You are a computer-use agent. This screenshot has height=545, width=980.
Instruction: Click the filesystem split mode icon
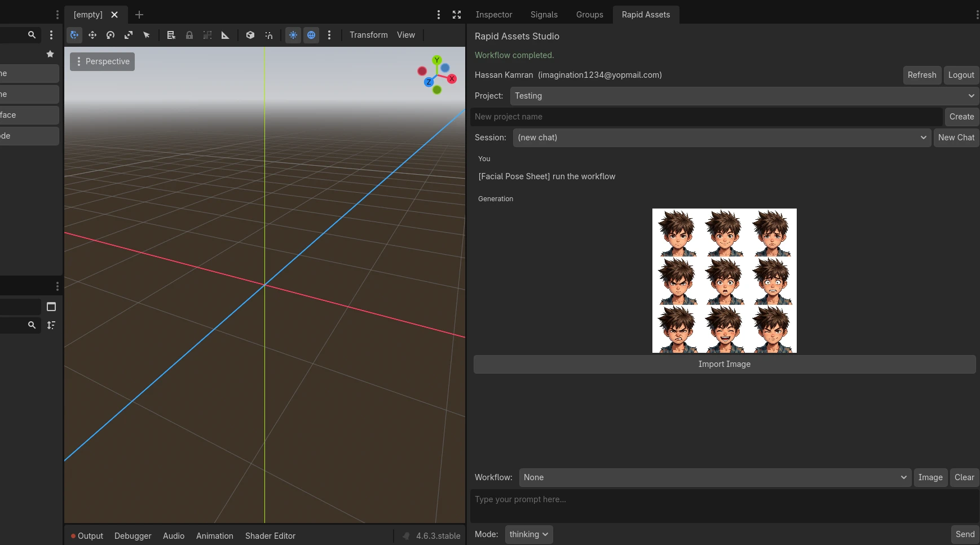(x=51, y=307)
